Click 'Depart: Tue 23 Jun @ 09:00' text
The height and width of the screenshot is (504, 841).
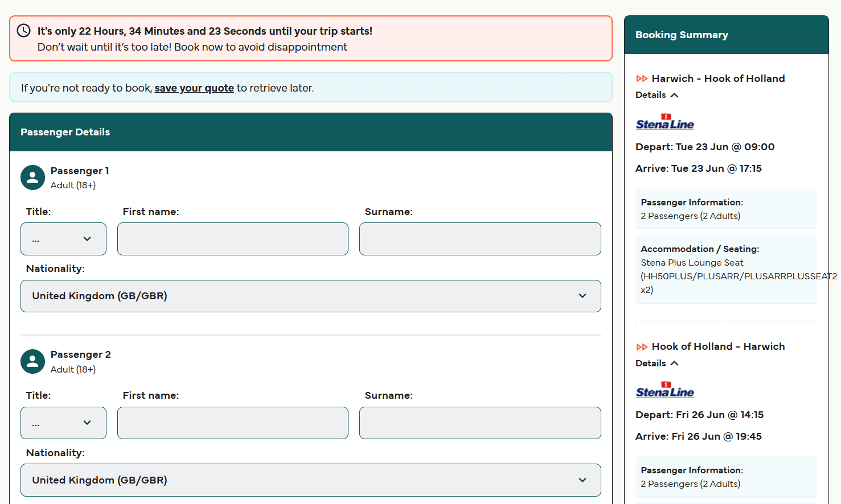(x=705, y=147)
